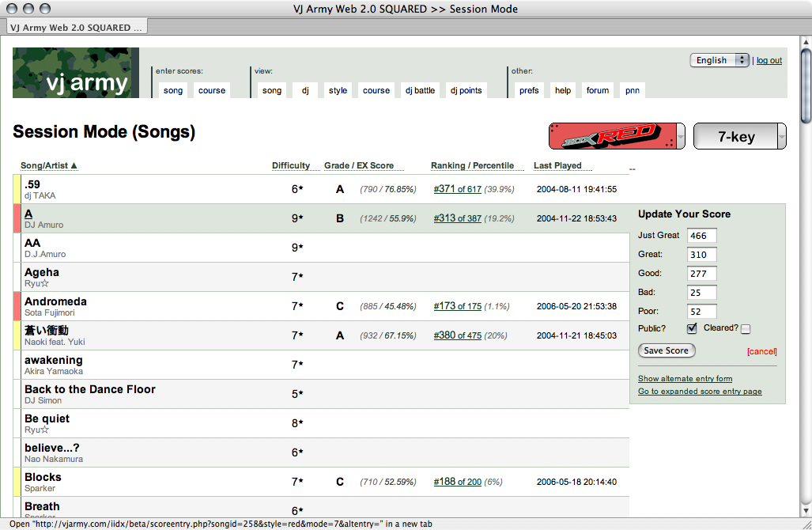Open the prefs page
812x530 pixels.
529,90
